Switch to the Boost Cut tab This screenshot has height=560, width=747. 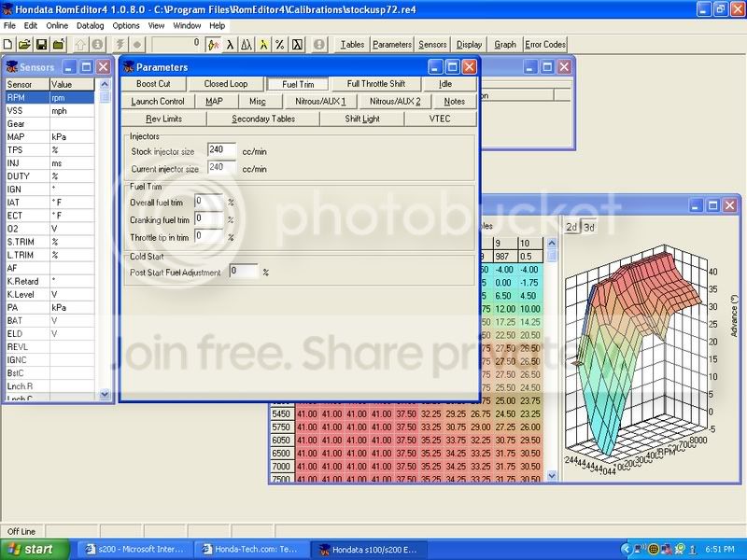[153, 84]
